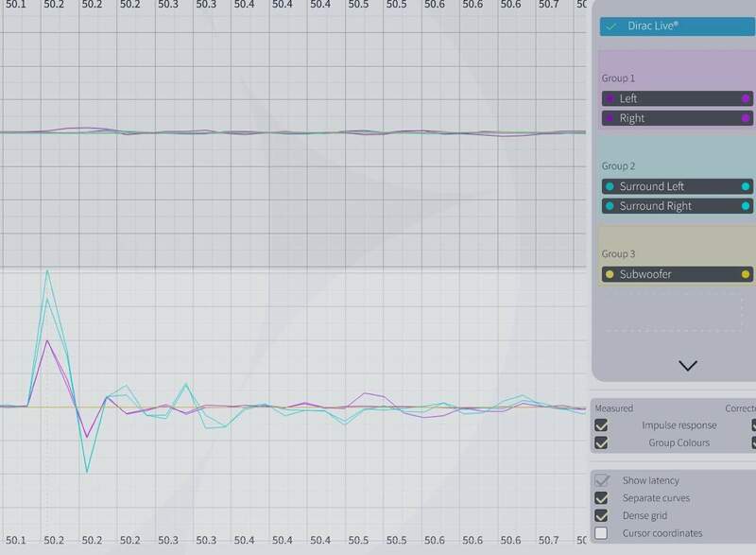Click the right-side dot on the Right channel
The width and height of the screenshot is (756, 555).
point(746,117)
